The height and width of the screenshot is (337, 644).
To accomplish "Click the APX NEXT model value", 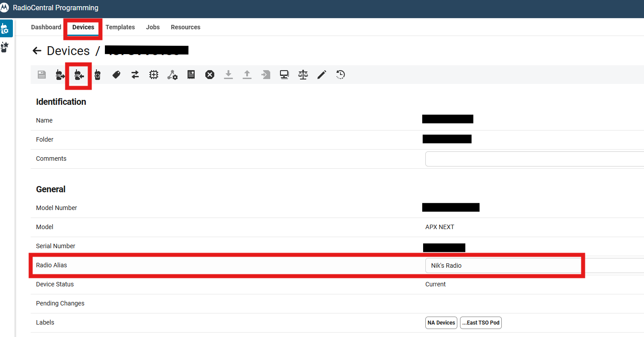I will tap(440, 227).
